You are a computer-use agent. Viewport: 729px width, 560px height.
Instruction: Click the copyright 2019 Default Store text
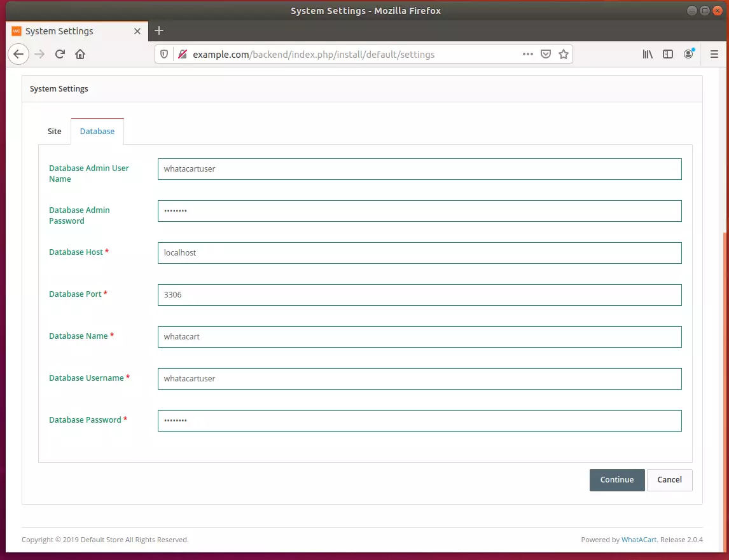pyautogui.click(x=105, y=540)
